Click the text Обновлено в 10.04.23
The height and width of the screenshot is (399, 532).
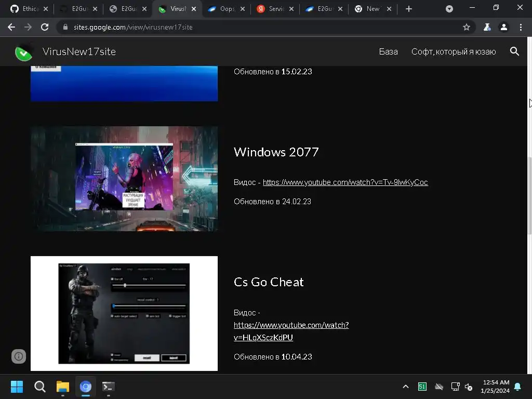(x=273, y=357)
